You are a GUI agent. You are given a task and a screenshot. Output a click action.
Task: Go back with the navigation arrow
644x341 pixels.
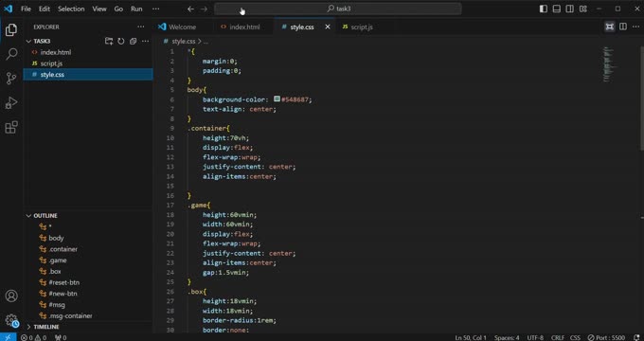(190, 9)
